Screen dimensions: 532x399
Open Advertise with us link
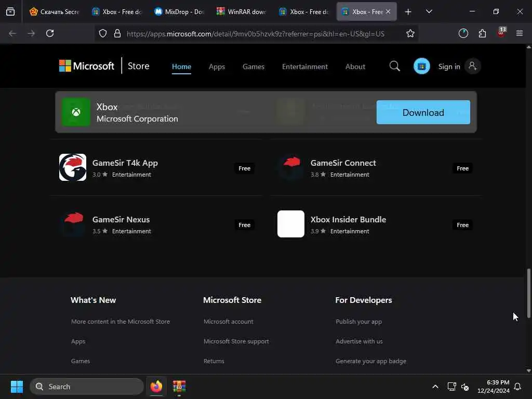tap(359, 341)
